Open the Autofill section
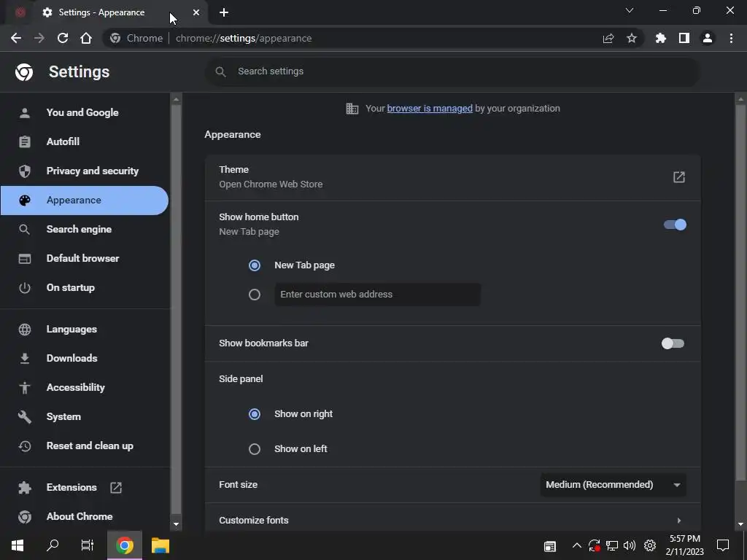The image size is (747, 560). (84, 141)
